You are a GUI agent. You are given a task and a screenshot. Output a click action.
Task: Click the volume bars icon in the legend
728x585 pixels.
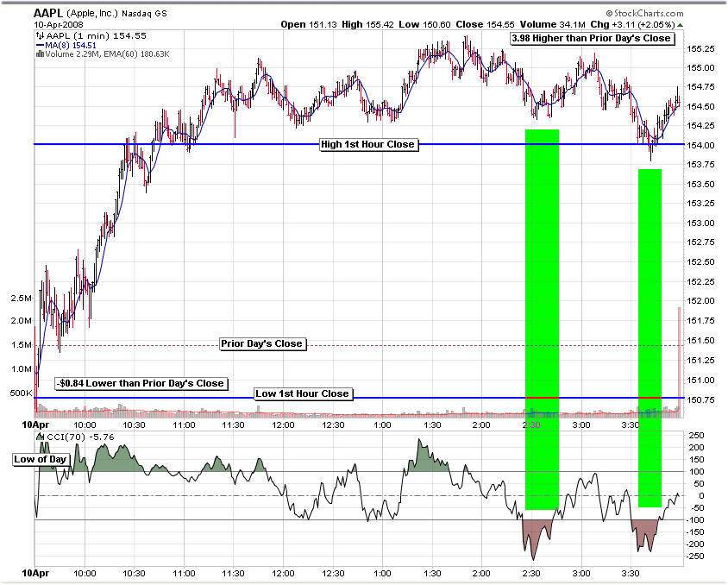point(40,53)
